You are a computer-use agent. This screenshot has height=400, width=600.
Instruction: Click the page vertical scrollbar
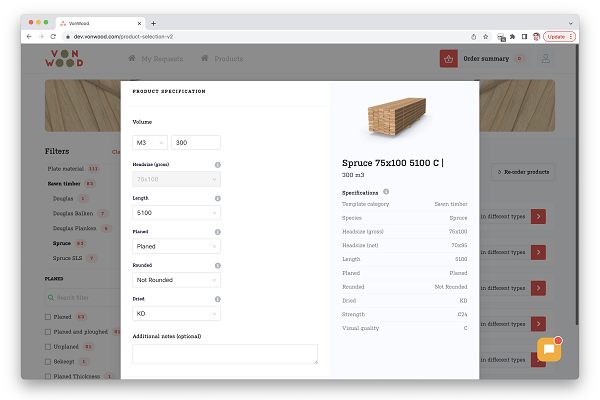tap(577, 184)
